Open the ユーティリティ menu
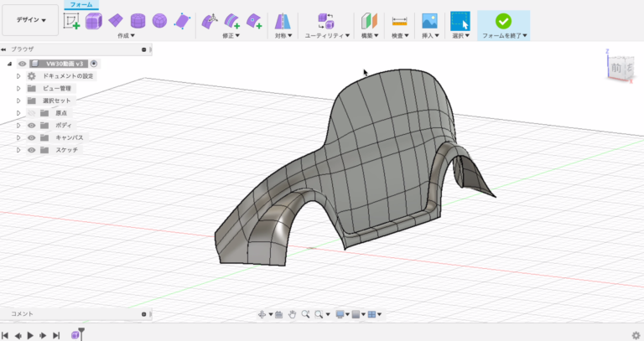This screenshot has height=341, width=644. point(326,36)
